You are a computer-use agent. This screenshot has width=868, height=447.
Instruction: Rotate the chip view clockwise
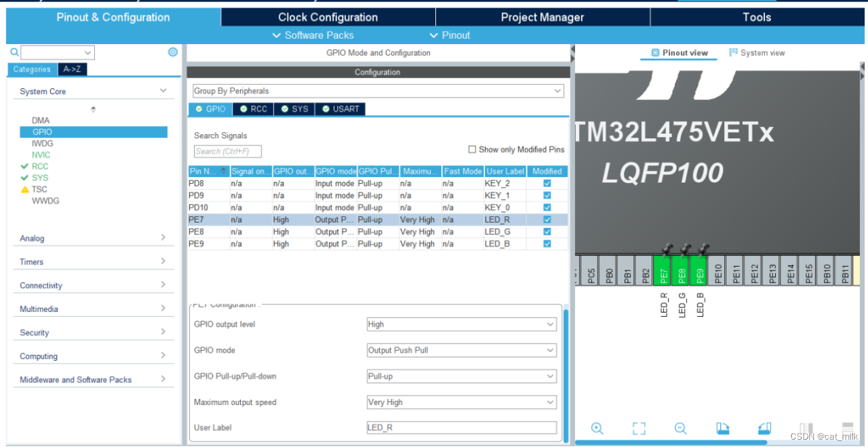tap(722, 428)
